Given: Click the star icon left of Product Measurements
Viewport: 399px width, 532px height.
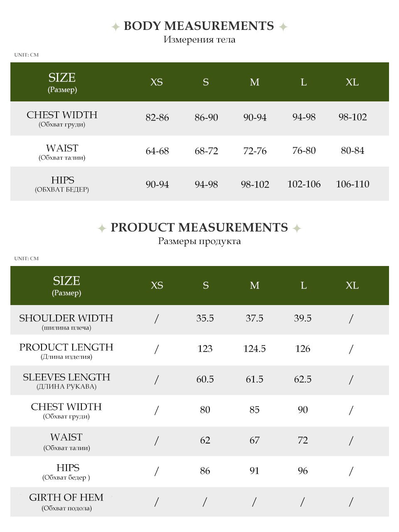Looking at the screenshot, I should [x=102, y=228].
